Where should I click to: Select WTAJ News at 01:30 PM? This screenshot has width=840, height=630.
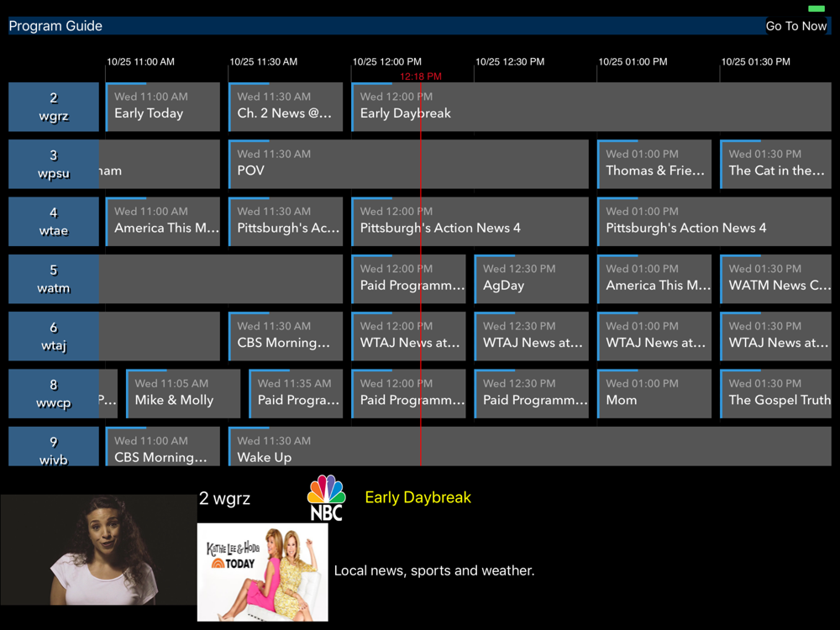click(775, 336)
